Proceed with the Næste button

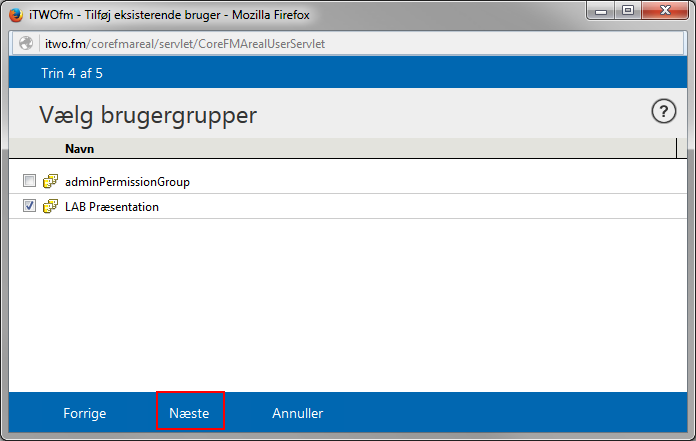pyautogui.click(x=190, y=413)
